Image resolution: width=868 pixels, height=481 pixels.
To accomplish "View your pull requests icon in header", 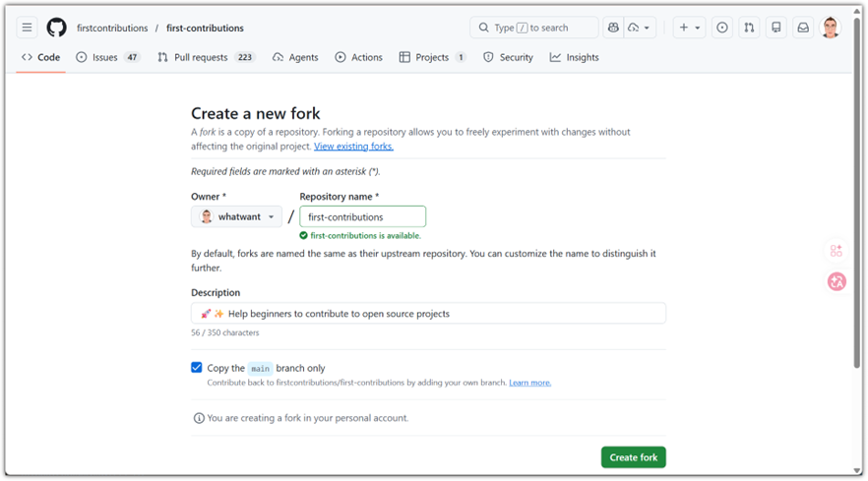I will [749, 28].
